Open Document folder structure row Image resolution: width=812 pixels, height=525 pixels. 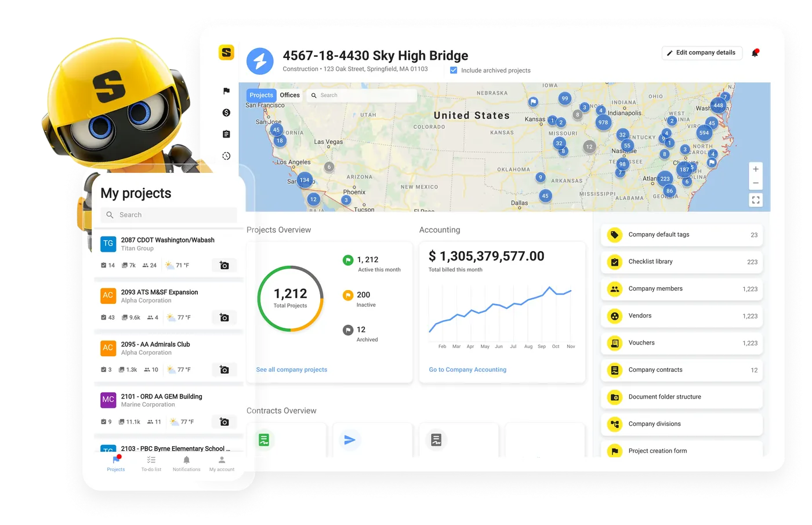[682, 397]
